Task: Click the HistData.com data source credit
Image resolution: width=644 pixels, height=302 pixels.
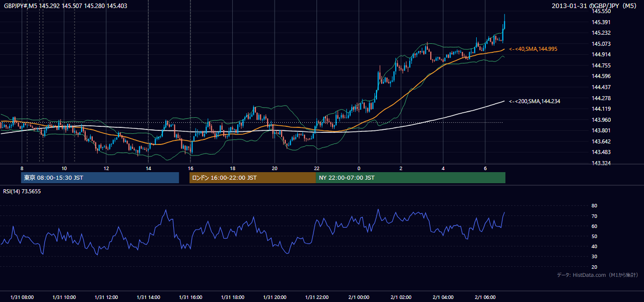Action: (598, 275)
